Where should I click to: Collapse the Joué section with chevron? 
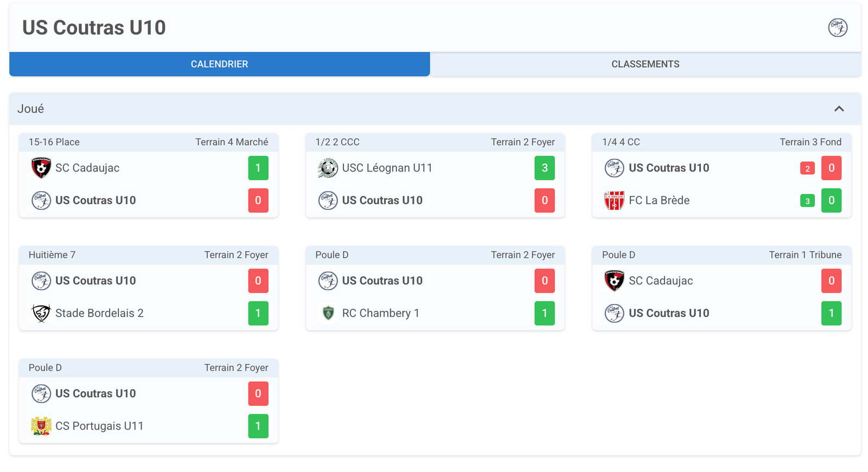tap(839, 109)
